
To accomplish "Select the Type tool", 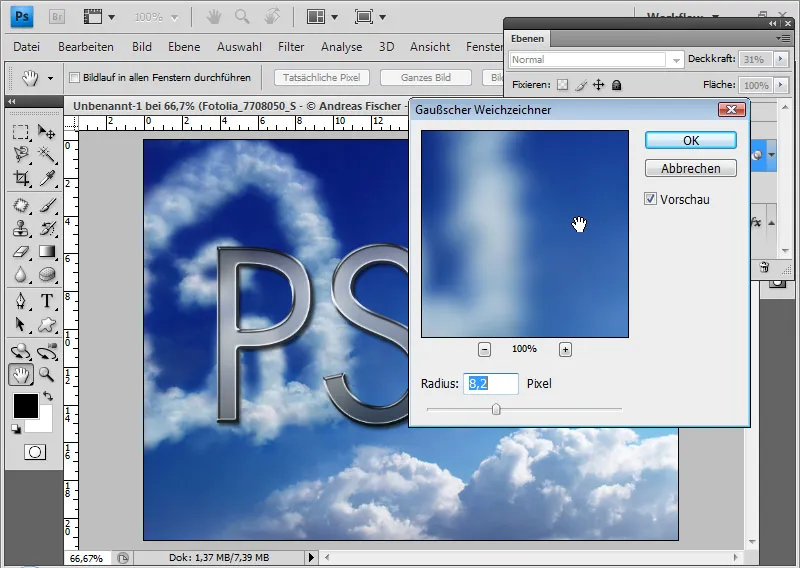I will pyautogui.click(x=46, y=301).
